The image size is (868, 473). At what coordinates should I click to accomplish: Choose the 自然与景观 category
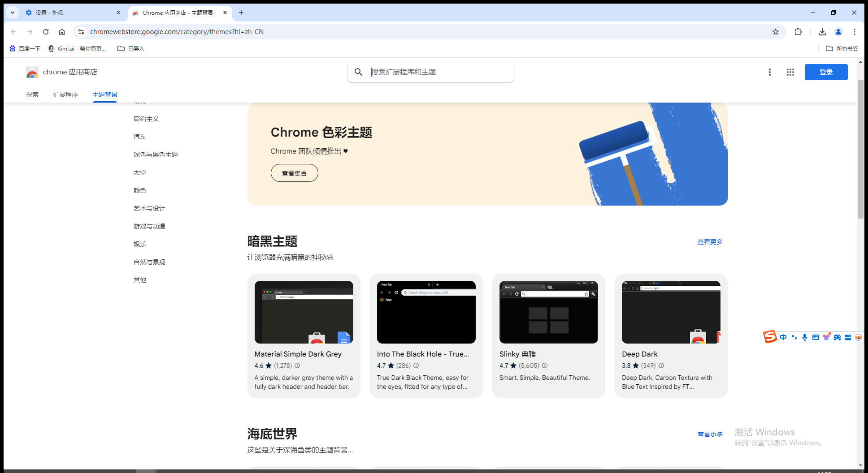coord(149,262)
